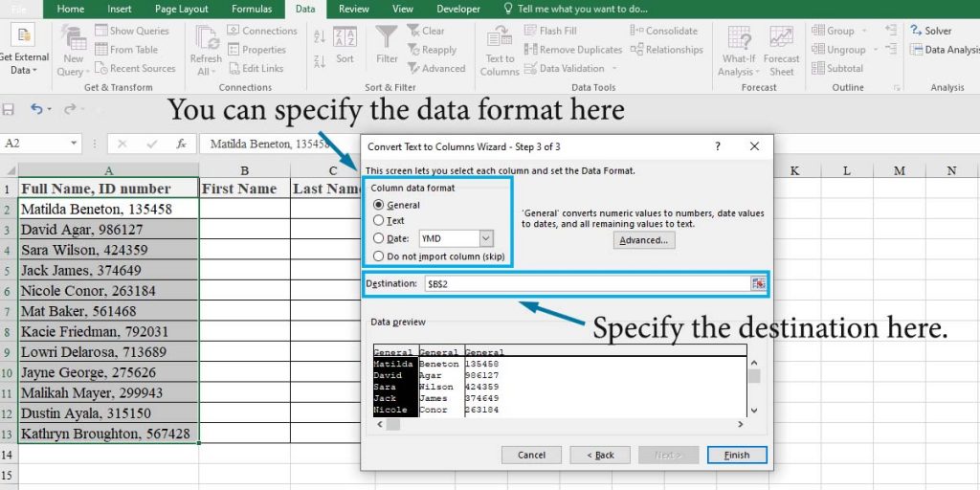Open the Name Box dropdown
980x490 pixels.
(x=74, y=144)
